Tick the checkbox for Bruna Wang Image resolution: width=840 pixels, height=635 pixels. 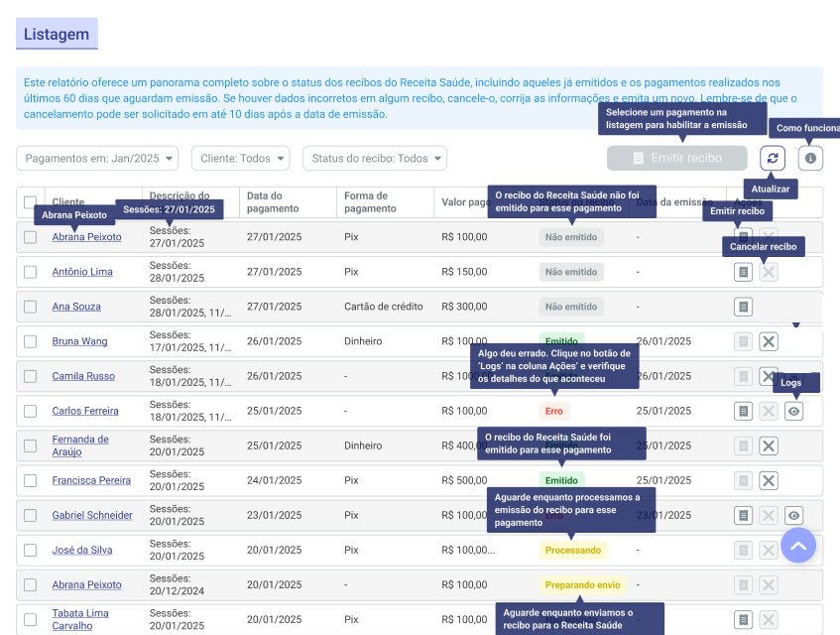pos(30,341)
